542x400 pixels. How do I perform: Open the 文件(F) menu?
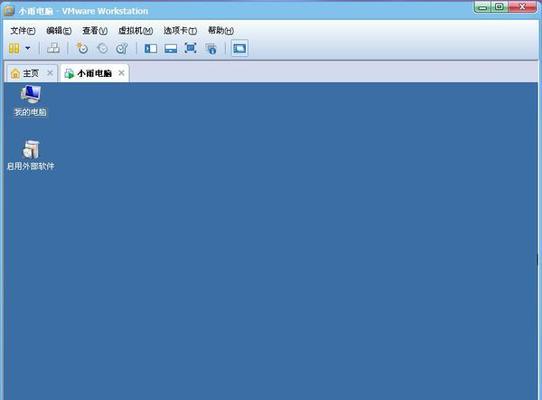tap(23, 31)
